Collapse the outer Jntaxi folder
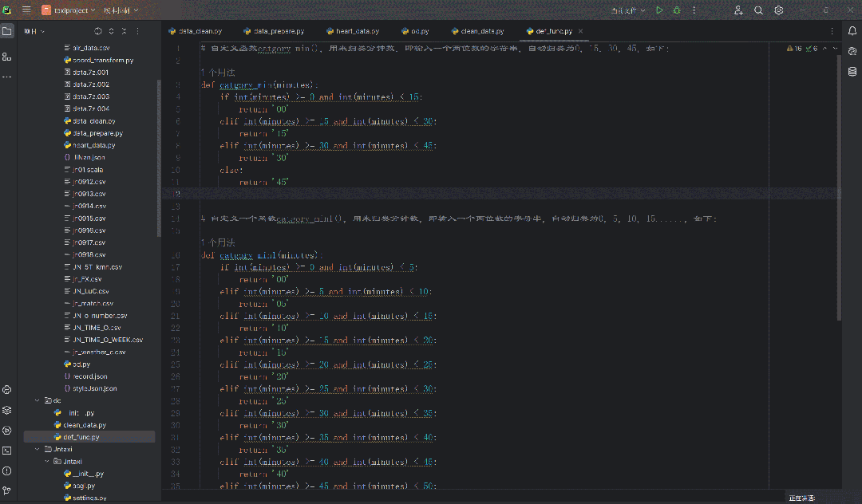 (37, 449)
